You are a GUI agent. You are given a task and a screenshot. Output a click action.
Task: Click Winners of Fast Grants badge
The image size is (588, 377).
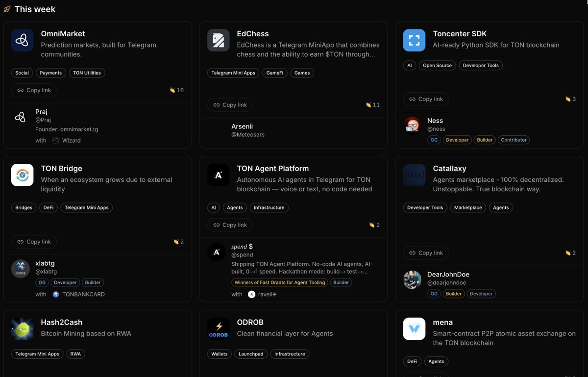click(280, 283)
